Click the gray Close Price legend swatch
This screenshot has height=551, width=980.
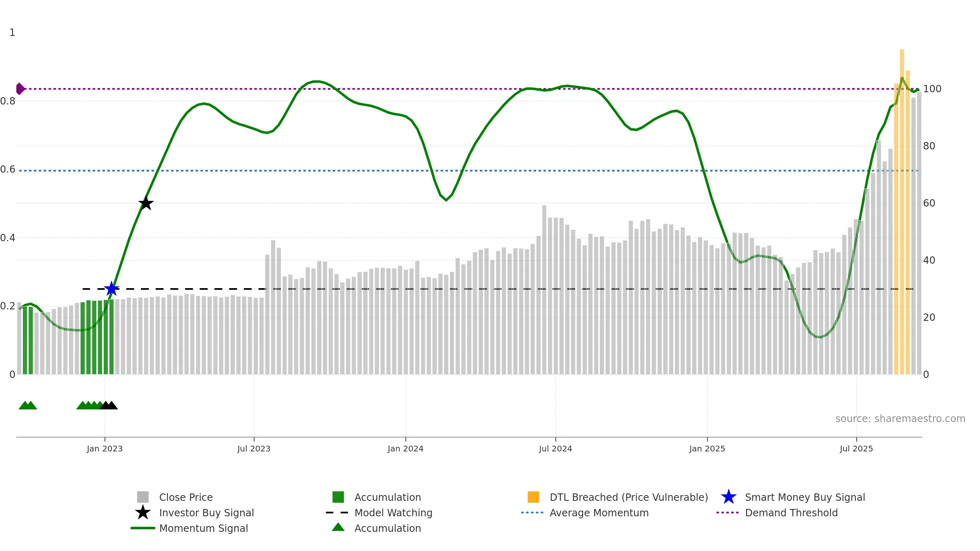click(143, 497)
